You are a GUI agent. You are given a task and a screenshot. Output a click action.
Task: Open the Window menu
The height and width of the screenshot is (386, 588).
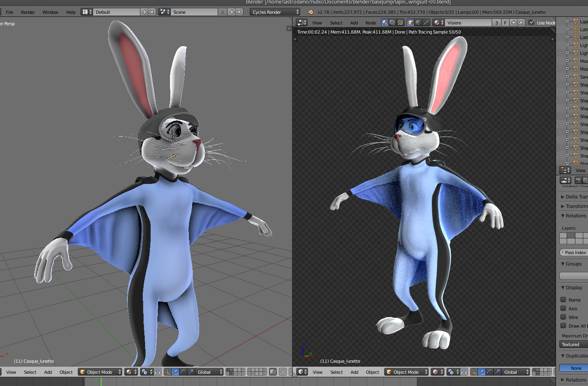pyautogui.click(x=50, y=12)
